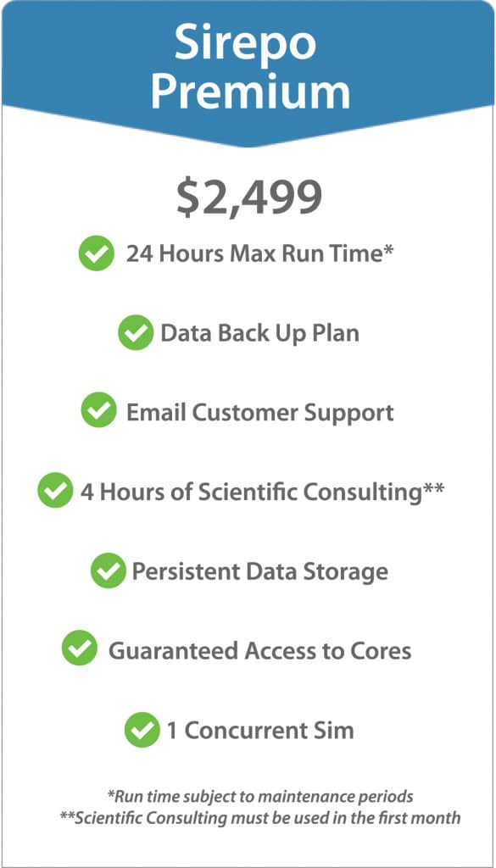The width and height of the screenshot is (496, 868).
Task: Click the 4 Hours of Scientific Consulting text
Action: click(x=253, y=492)
